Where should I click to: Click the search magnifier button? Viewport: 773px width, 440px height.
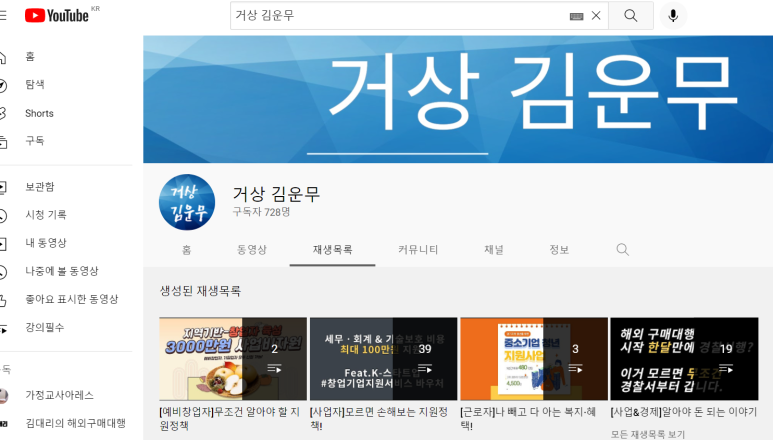tap(631, 15)
